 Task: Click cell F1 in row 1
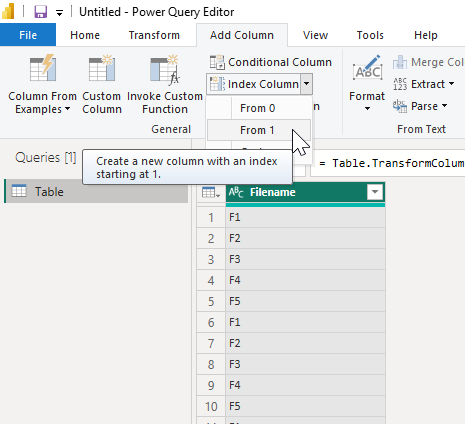[x=305, y=218]
